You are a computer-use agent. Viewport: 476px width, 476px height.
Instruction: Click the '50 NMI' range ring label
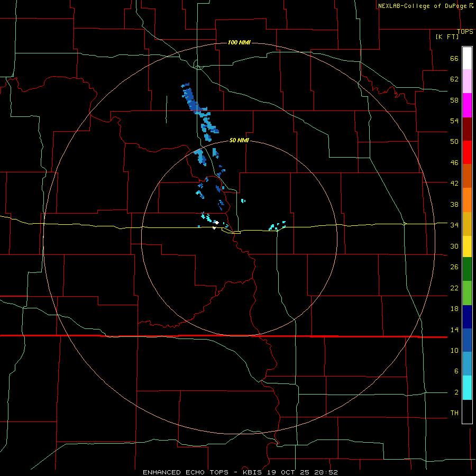pos(239,140)
